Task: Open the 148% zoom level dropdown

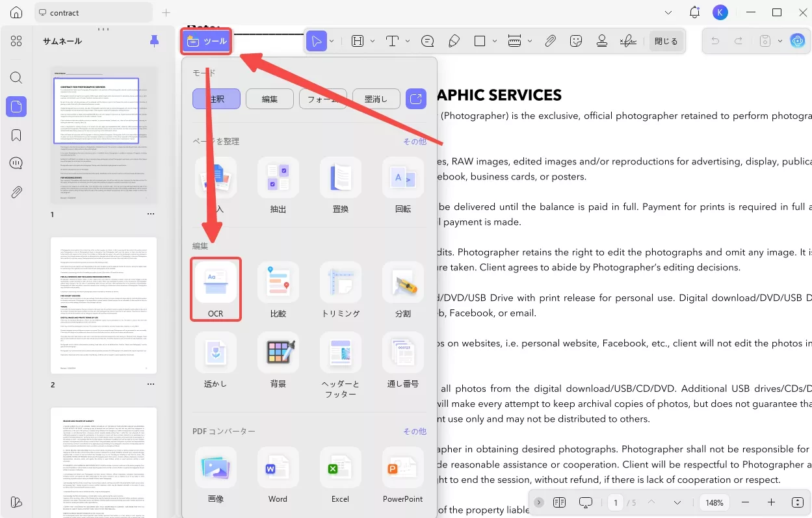Action: pos(714,502)
